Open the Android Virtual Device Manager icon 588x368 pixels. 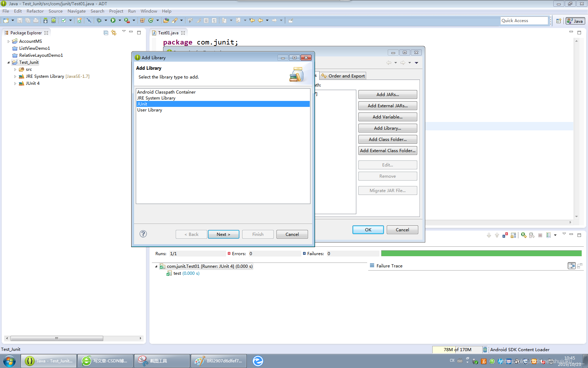click(54, 21)
